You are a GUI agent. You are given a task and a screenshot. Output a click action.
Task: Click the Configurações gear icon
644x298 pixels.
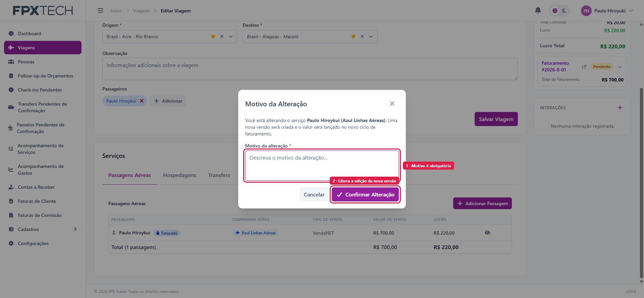tap(11, 243)
